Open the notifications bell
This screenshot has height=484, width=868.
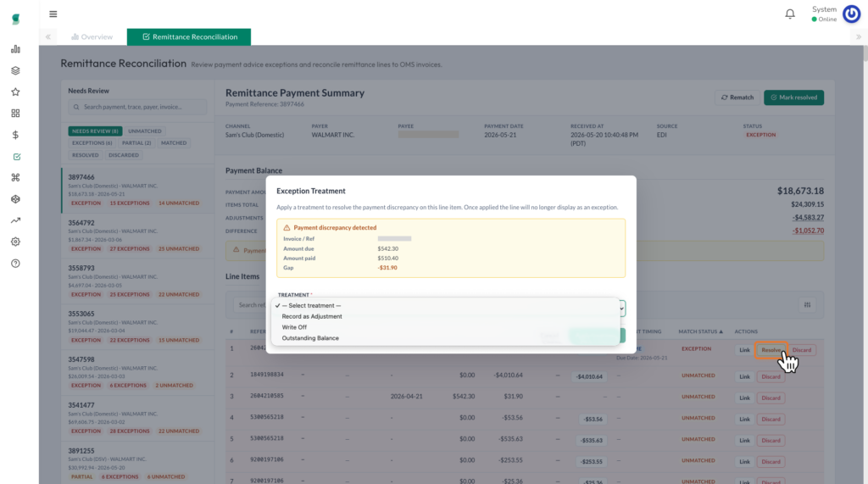[790, 14]
